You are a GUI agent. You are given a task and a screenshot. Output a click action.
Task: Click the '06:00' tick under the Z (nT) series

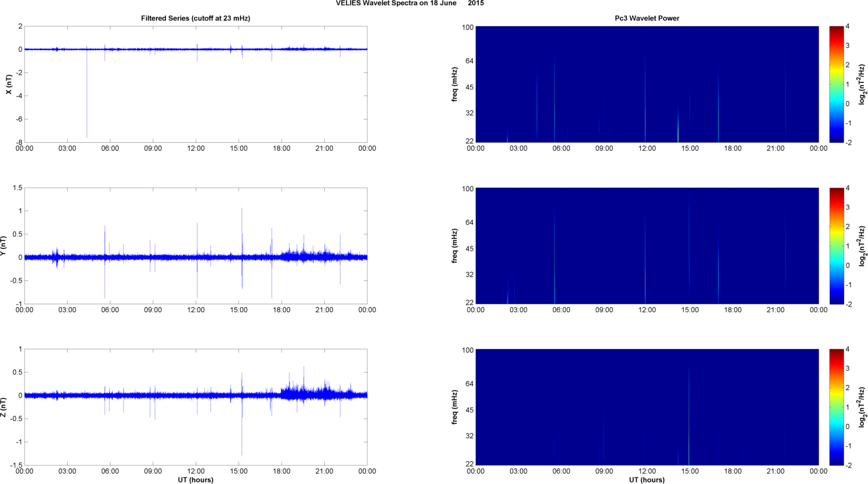110,471
